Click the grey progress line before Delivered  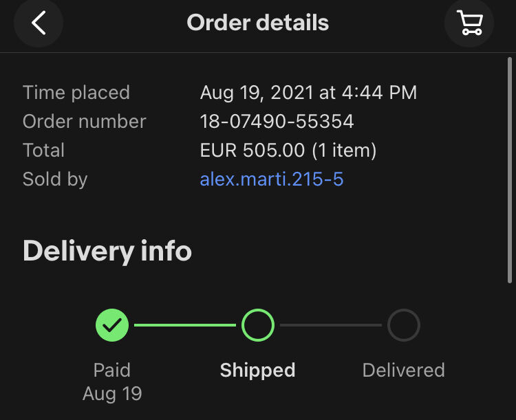point(330,325)
